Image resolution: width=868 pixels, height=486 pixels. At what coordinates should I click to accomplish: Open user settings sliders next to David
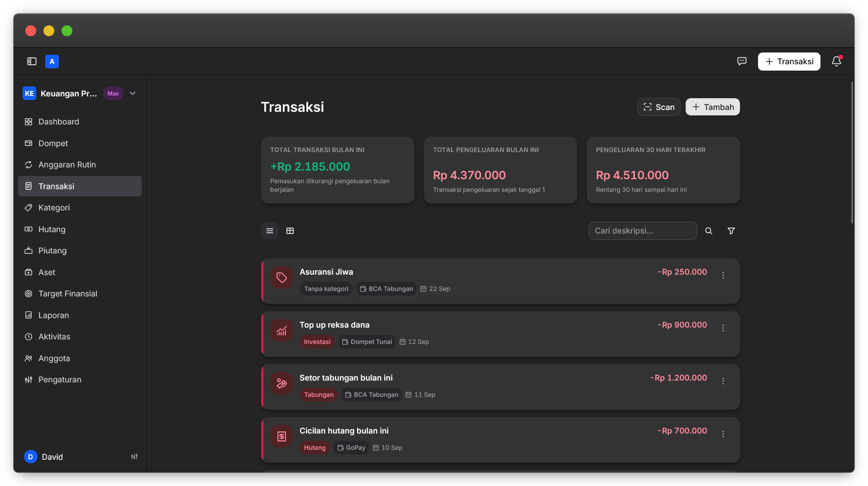[x=134, y=457]
